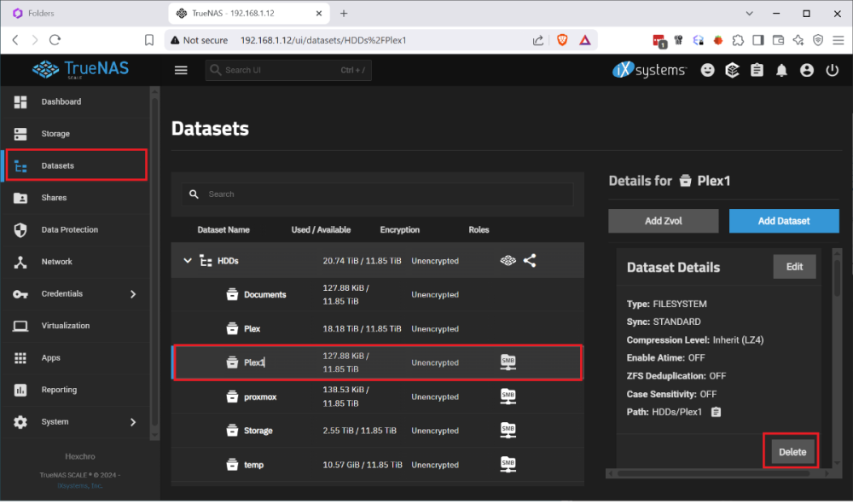Click the feedback smiley face icon
The height and width of the screenshot is (504, 853).
(707, 71)
